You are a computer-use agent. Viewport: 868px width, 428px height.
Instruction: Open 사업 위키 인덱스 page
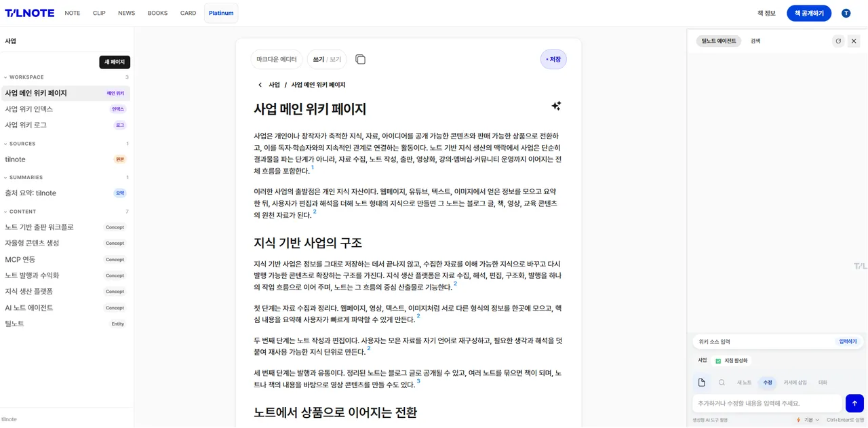pyautogui.click(x=65, y=109)
